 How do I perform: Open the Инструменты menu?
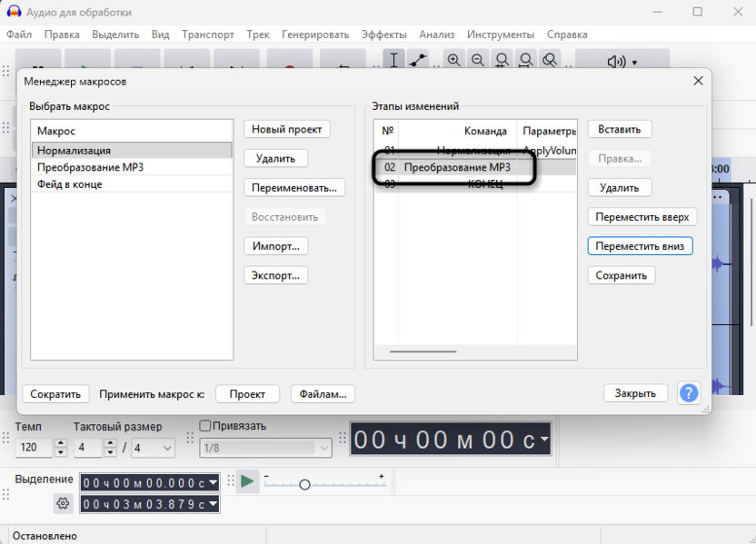coord(501,35)
